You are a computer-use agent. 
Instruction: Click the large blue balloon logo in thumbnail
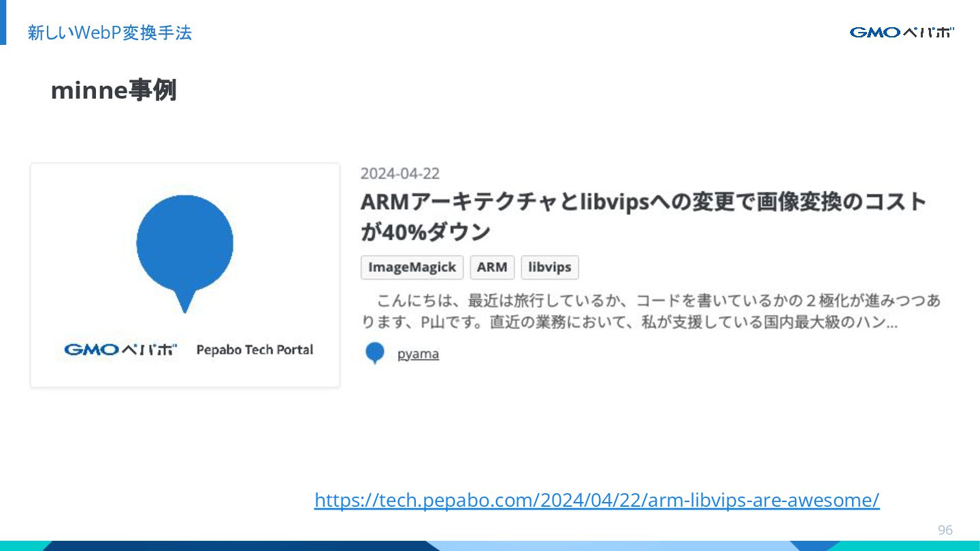185,254
